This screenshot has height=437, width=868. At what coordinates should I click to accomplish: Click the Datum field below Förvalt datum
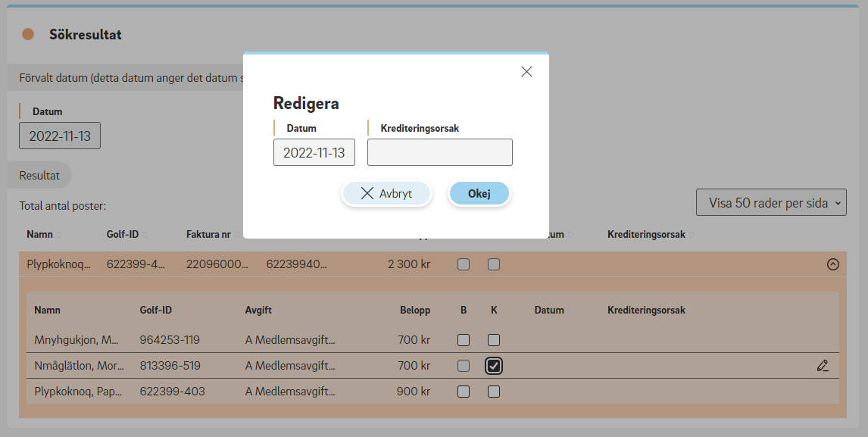pyautogui.click(x=59, y=136)
